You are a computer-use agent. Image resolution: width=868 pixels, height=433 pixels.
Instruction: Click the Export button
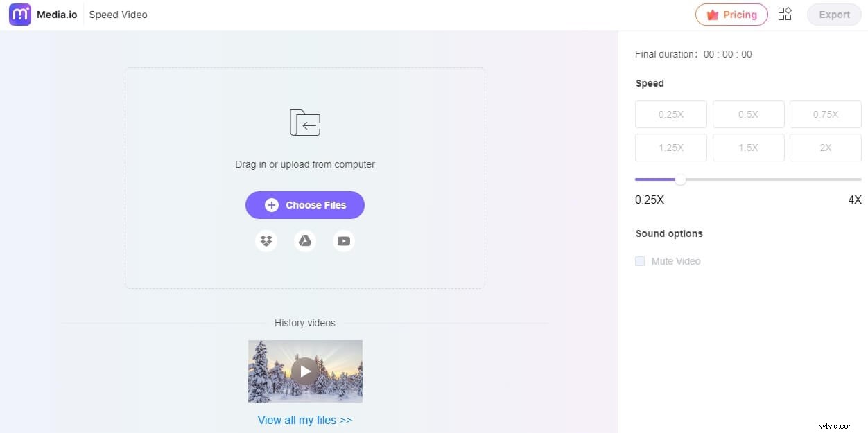(833, 14)
